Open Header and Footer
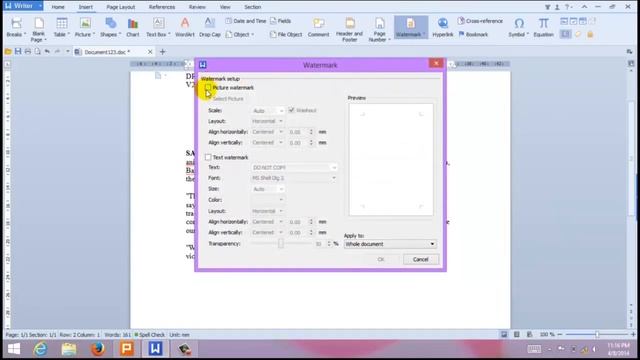 [349, 29]
